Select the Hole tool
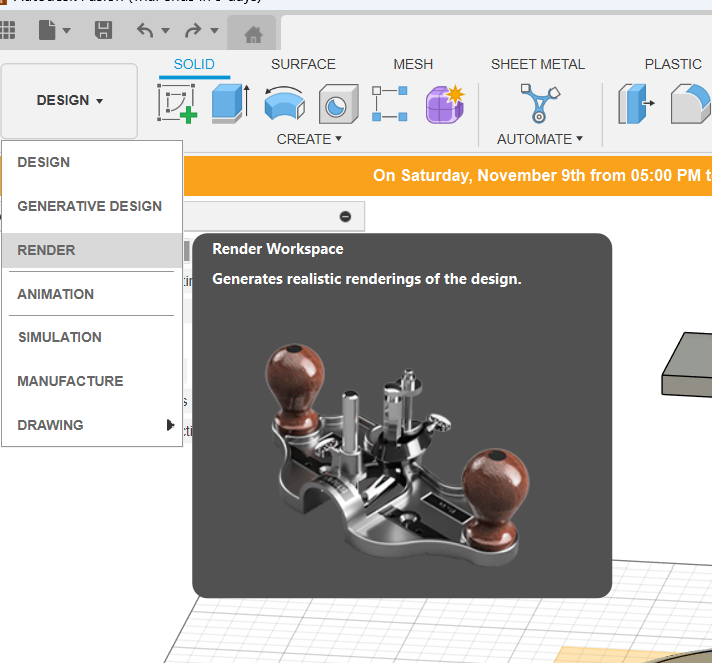Image resolution: width=712 pixels, height=663 pixels. (x=338, y=104)
